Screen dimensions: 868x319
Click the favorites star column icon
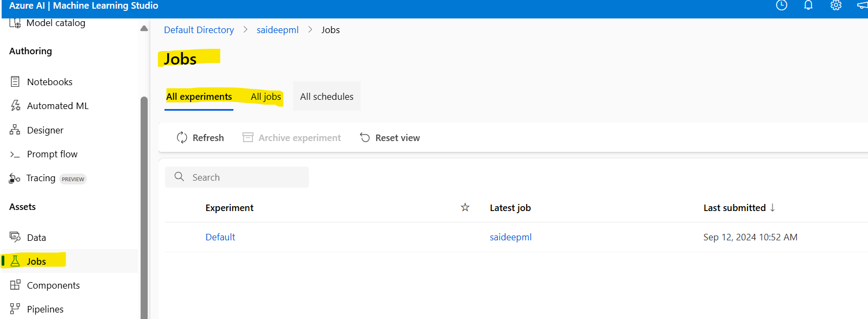[x=465, y=207]
